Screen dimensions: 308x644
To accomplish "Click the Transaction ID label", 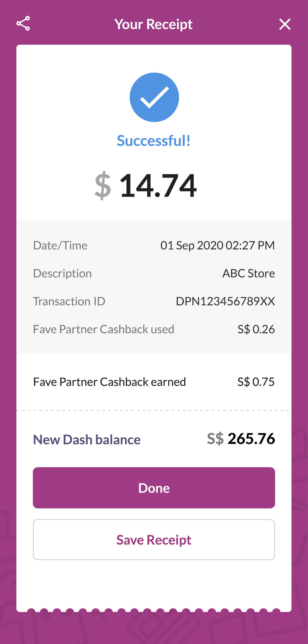I will pos(69,301).
